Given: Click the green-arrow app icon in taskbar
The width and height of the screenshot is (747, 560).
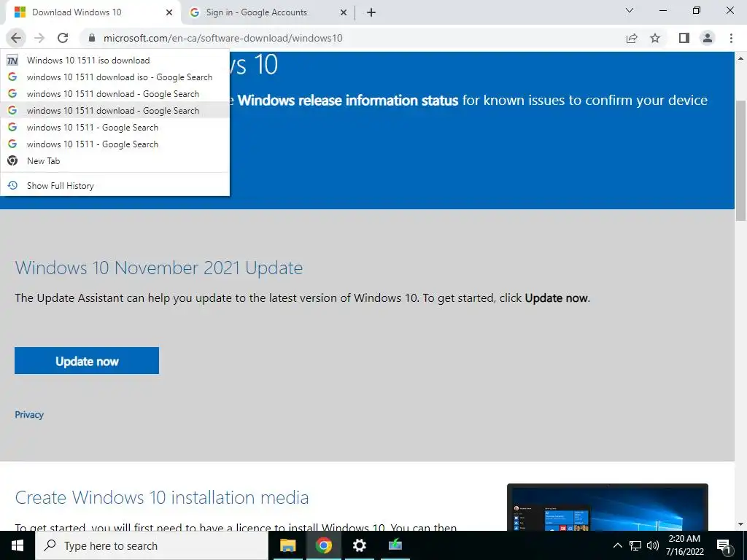Looking at the screenshot, I should pyautogui.click(x=395, y=545).
